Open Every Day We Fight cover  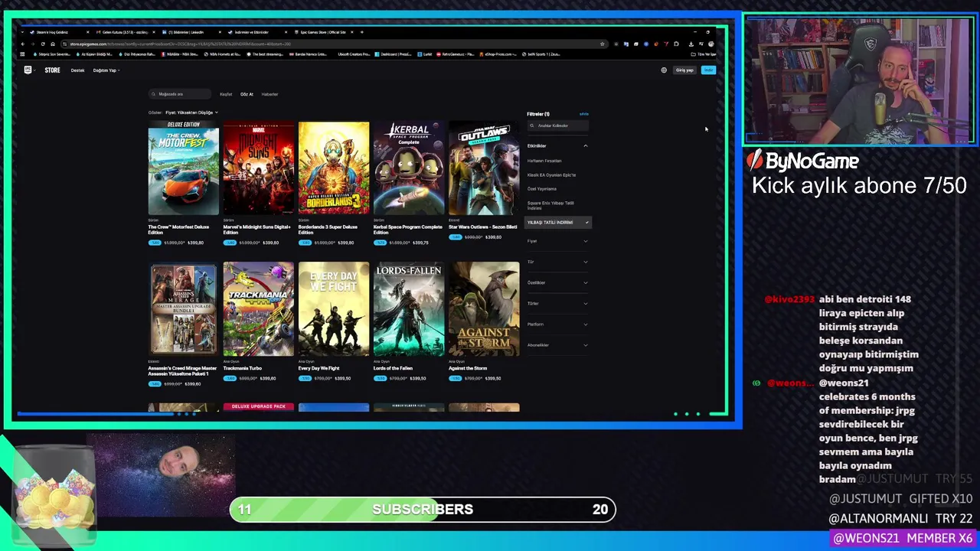point(334,309)
